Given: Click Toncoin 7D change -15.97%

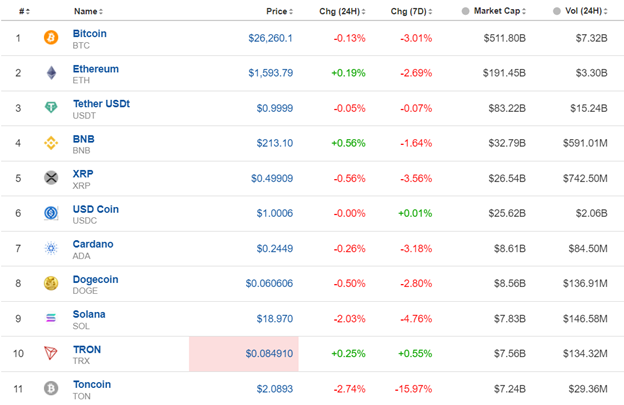Looking at the screenshot, I should (x=413, y=389).
